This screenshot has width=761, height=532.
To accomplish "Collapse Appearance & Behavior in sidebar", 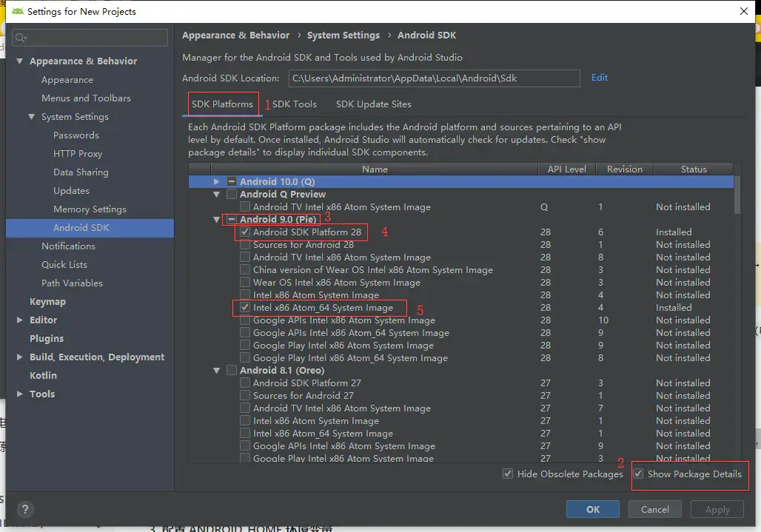I will (19, 61).
